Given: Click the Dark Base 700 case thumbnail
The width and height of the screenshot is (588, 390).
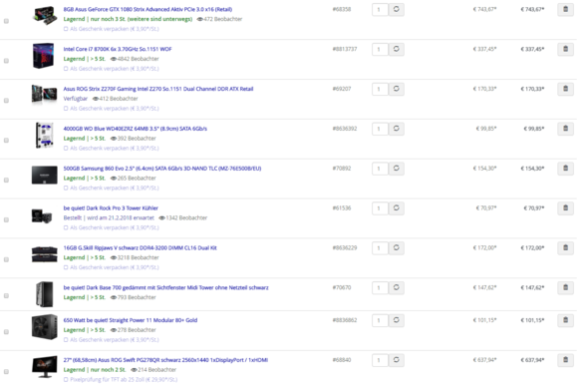Looking at the screenshot, I should click(x=45, y=294).
